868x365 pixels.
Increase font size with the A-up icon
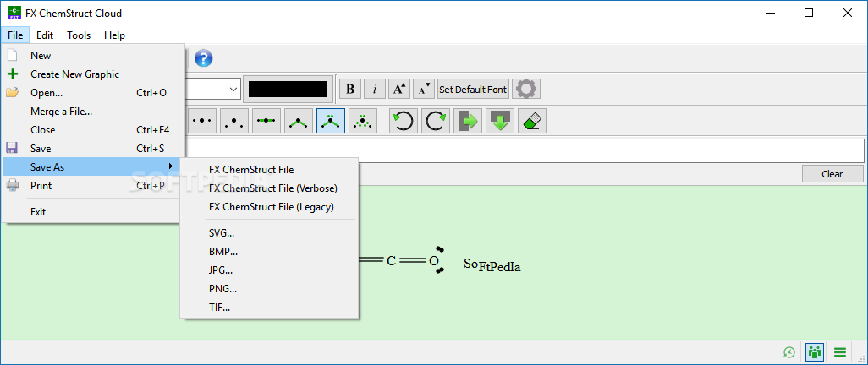(399, 89)
